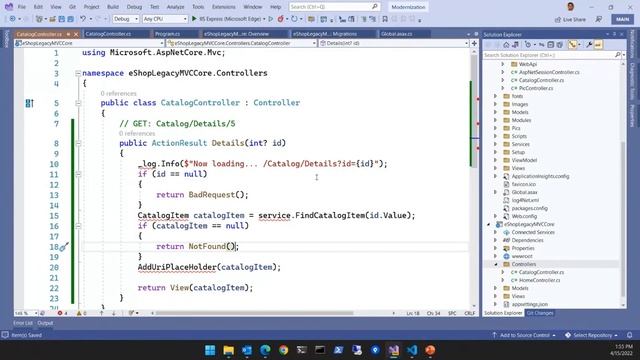Image resolution: width=640 pixels, height=360 pixels.
Task: Open the File menu
Action: pyautogui.click(x=22, y=7)
